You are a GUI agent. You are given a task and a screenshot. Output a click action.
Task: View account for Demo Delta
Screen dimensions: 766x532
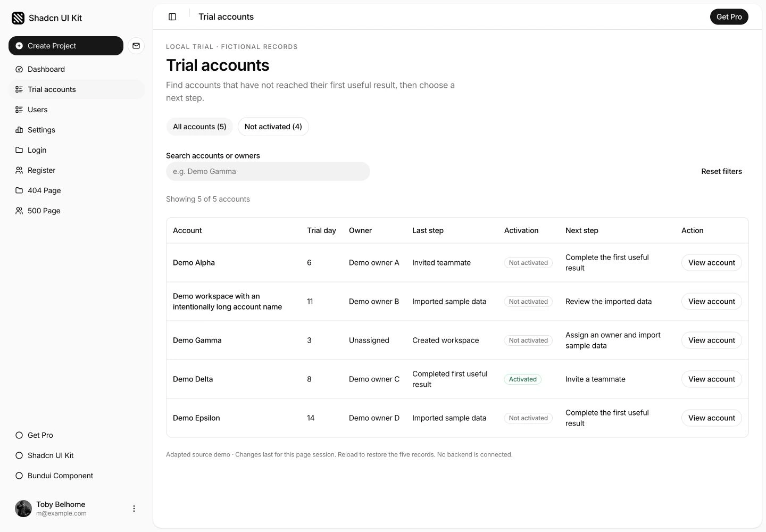tap(712, 379)
